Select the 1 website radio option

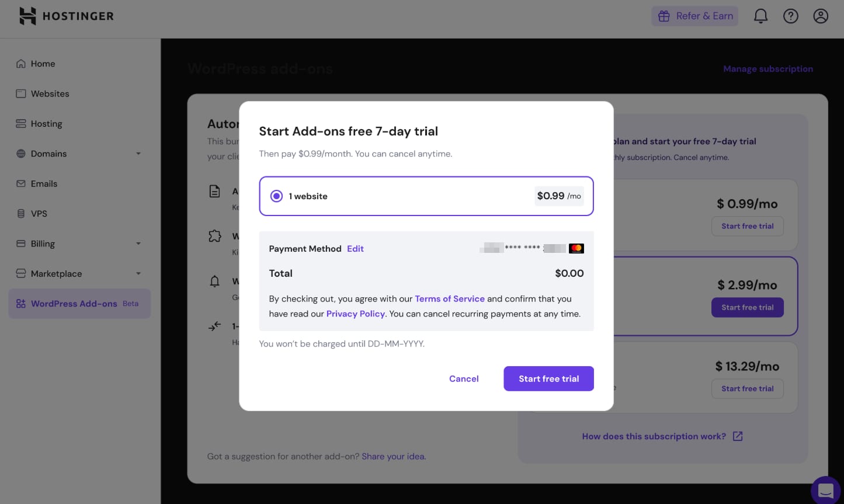click(x=277, y=196)
